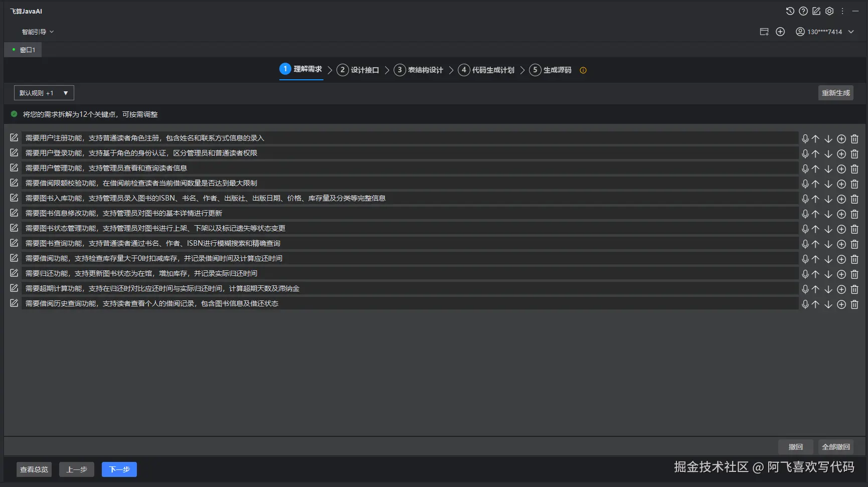Click the orange info icon after 生成源码

click(583, 70)
